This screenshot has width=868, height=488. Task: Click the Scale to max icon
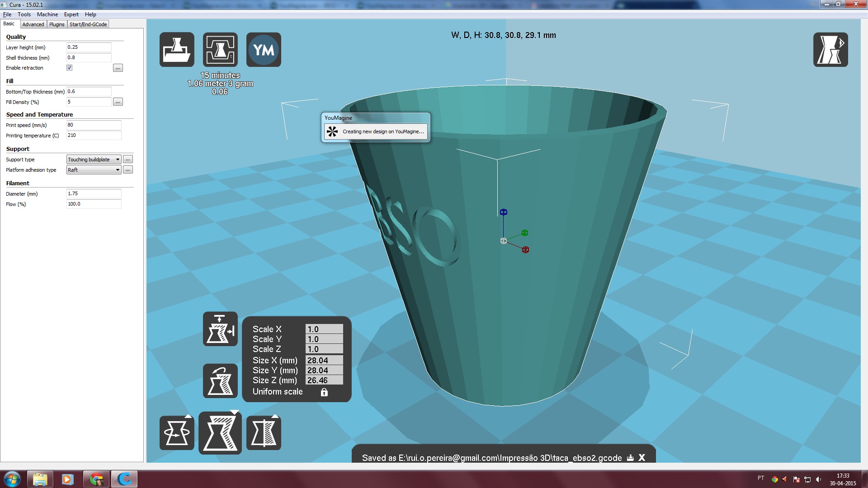pos(220,329)
